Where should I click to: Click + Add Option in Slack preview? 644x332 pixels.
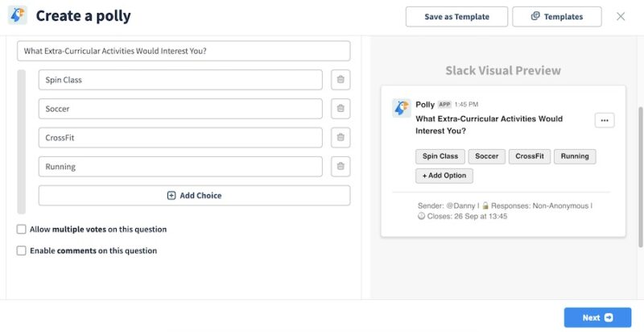[x=444, y=176]
